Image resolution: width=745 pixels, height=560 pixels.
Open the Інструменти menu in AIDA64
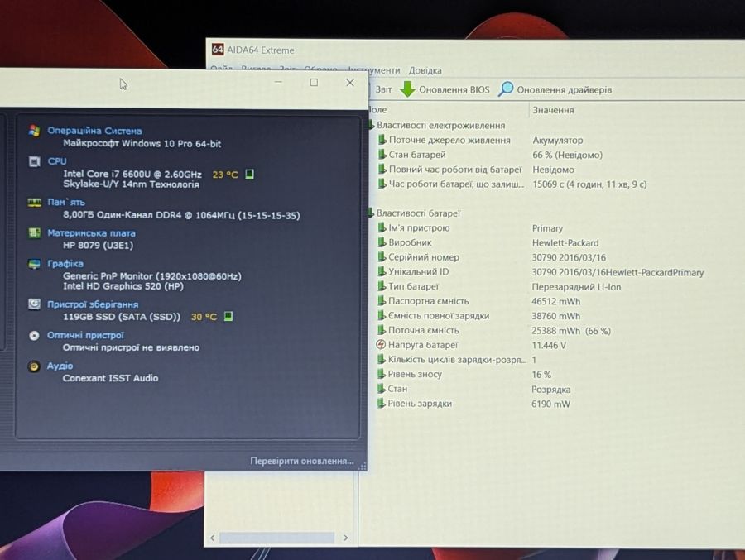tap(374, 70)
